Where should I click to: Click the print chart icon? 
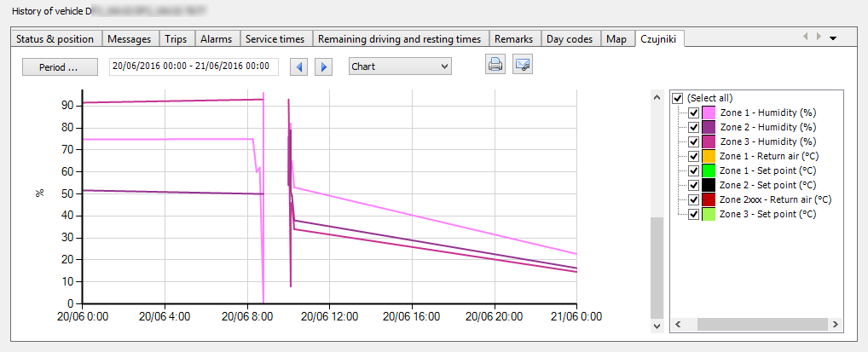tap(495, 65)
